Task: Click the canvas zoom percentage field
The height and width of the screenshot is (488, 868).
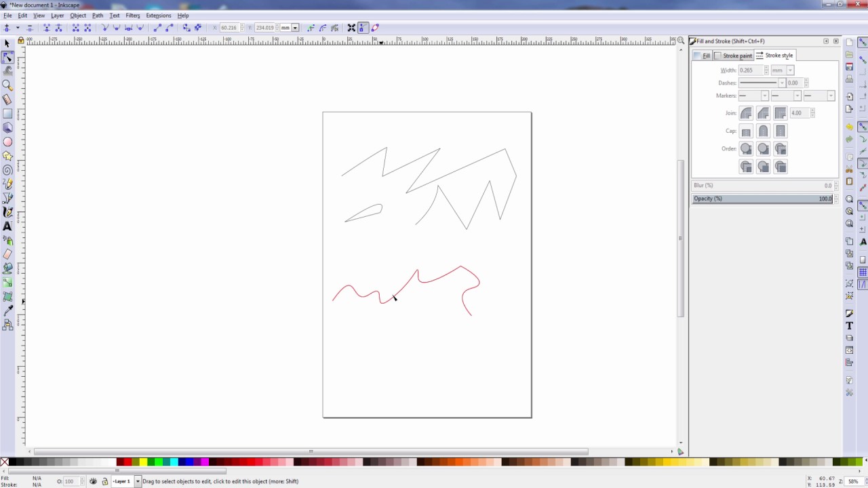Action: 854,481
